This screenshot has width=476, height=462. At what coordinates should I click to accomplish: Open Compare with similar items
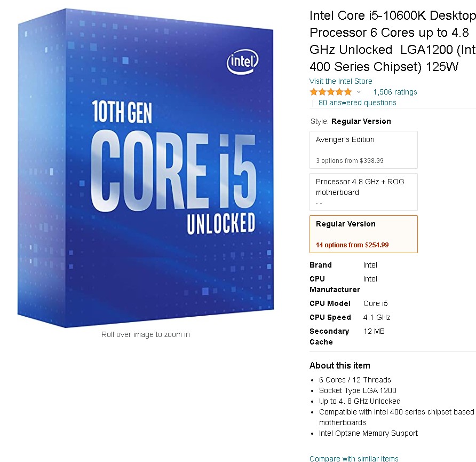pos(354,458)
